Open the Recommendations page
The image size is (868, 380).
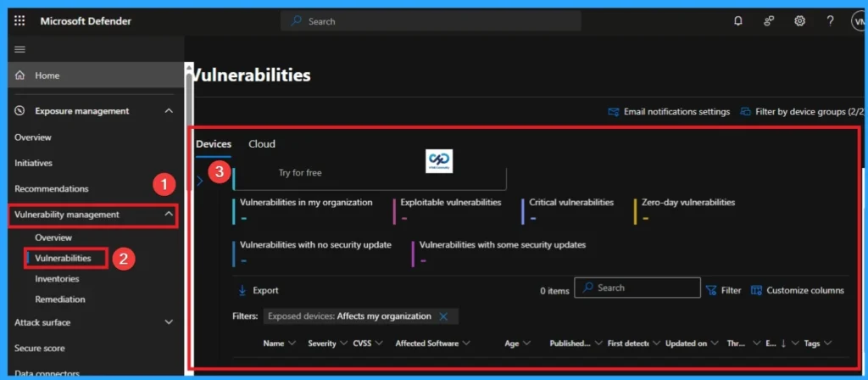52,189
